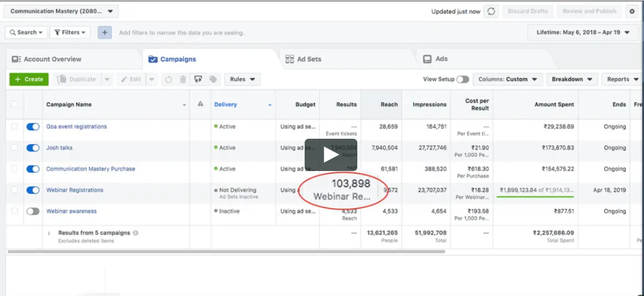Image resolution: width=644 pixels, height=296 pixels.
Task: Open the Goa event registrations campaign link
Action: (77, 126)
